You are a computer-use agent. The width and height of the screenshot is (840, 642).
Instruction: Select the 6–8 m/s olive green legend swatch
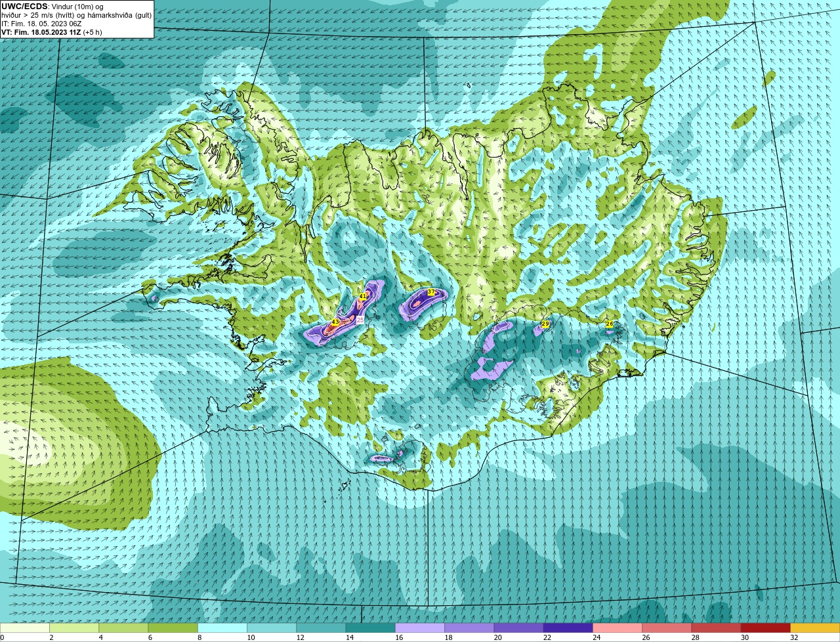click(173, 628)
